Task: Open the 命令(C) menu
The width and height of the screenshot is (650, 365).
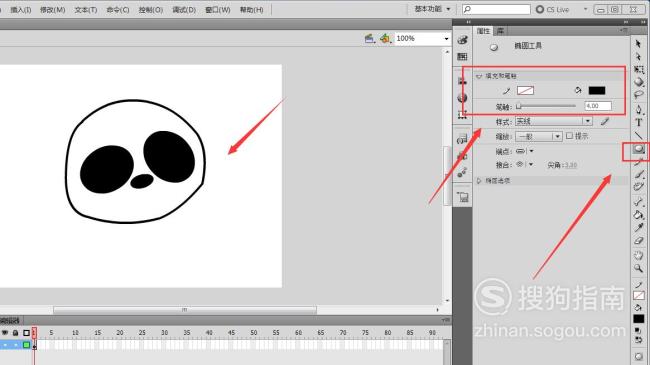Action: (118, 10)
